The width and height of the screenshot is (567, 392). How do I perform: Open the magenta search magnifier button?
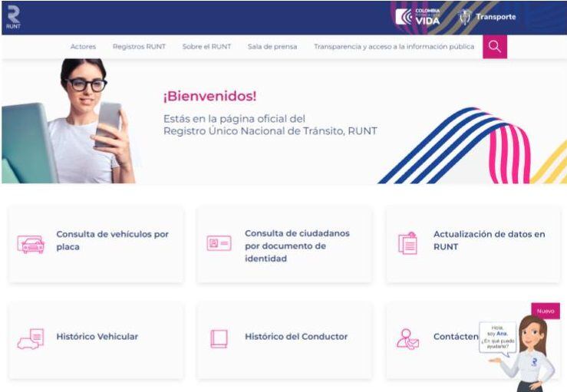[495, 47]
